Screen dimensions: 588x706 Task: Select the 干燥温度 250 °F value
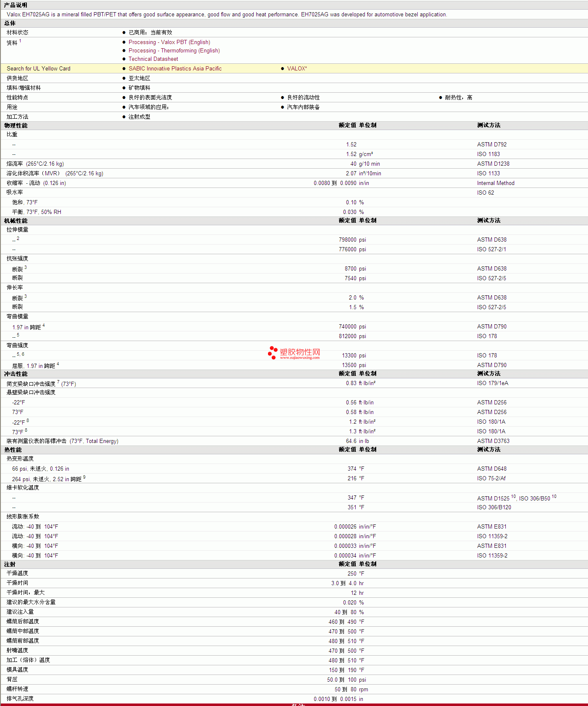coord(356,573)
